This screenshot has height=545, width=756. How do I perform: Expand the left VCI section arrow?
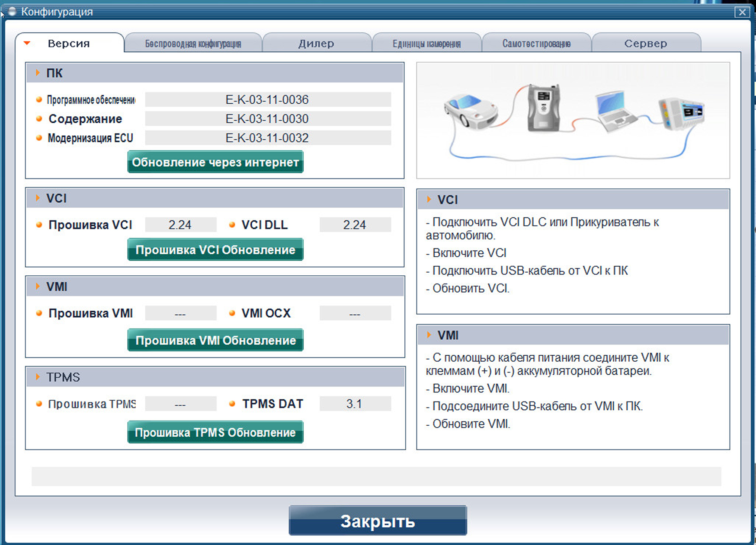[x=38, y=198]
